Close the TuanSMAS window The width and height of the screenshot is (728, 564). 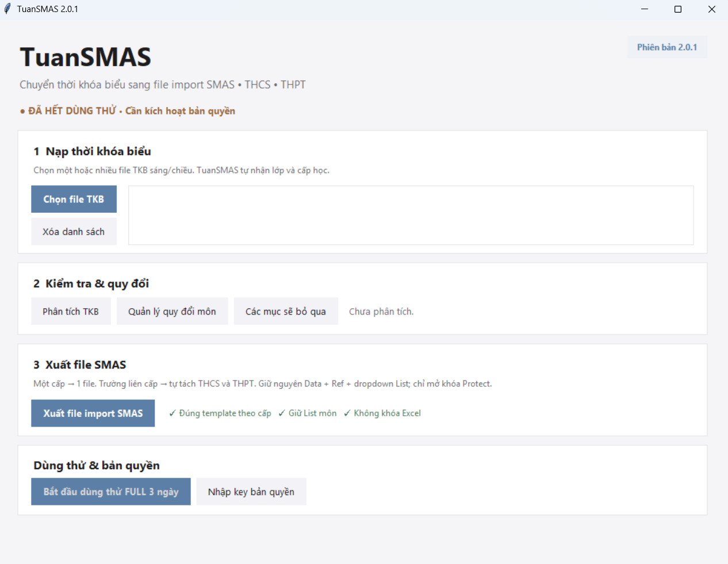711,9
